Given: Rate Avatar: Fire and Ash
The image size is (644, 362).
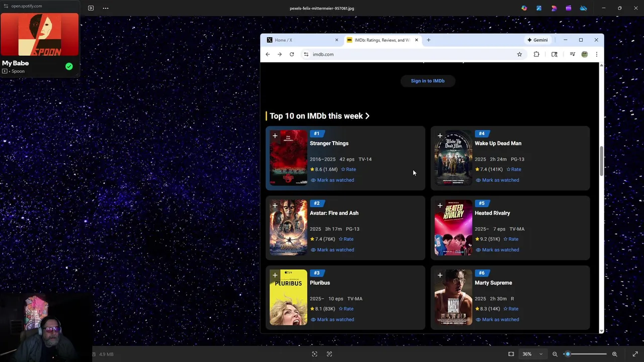Looking at the screenshot, I should pos(346,239).
